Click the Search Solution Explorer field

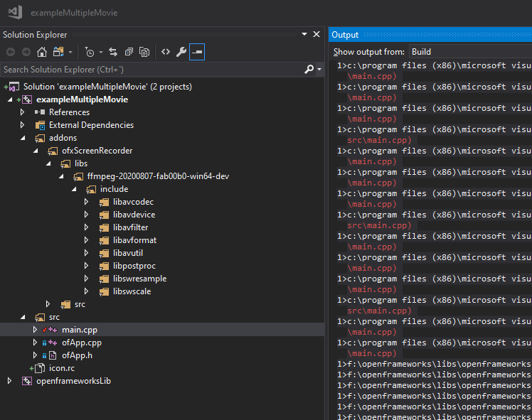click(x=153, y=70)
